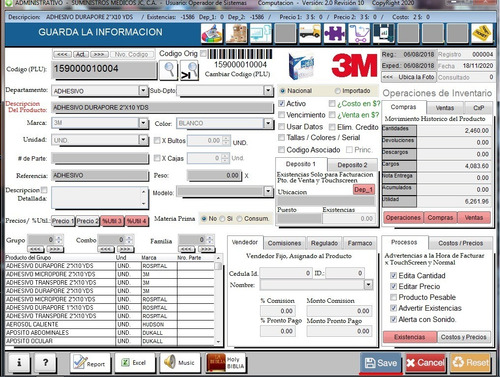
Task: Select the AEROSOL CALIENTE row in the list
Action: pyautogui.click(x=110, y=324)
